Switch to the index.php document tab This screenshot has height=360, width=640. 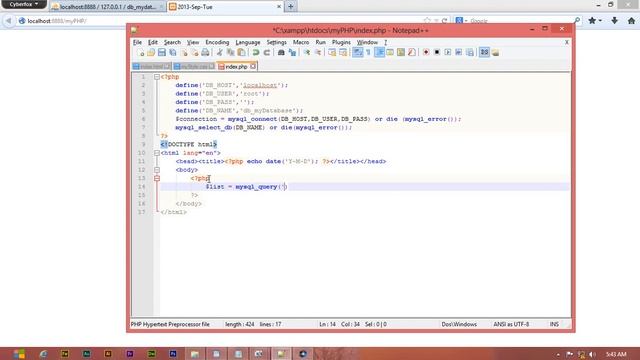tap(236, 67)
